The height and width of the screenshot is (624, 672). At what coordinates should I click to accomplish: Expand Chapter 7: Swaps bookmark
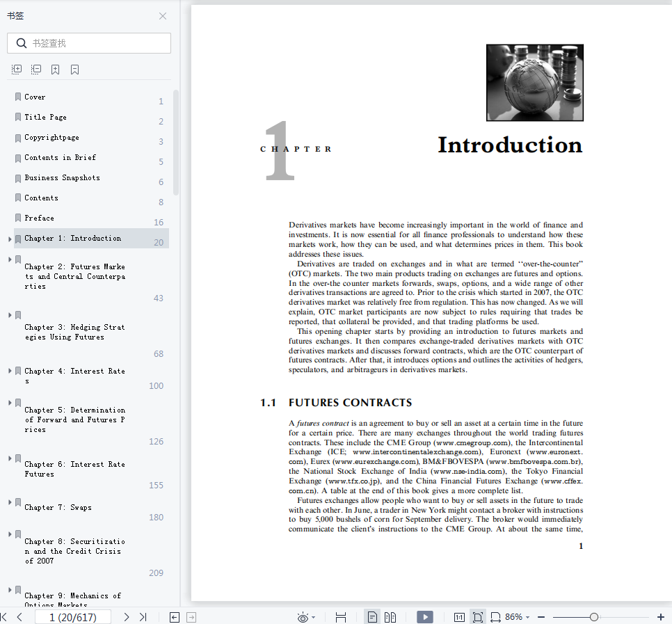click(10, 502)
